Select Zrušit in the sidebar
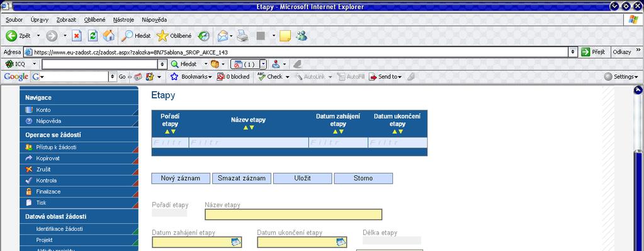Viewport: 644px width, 251px height. [x=79, y=169]
